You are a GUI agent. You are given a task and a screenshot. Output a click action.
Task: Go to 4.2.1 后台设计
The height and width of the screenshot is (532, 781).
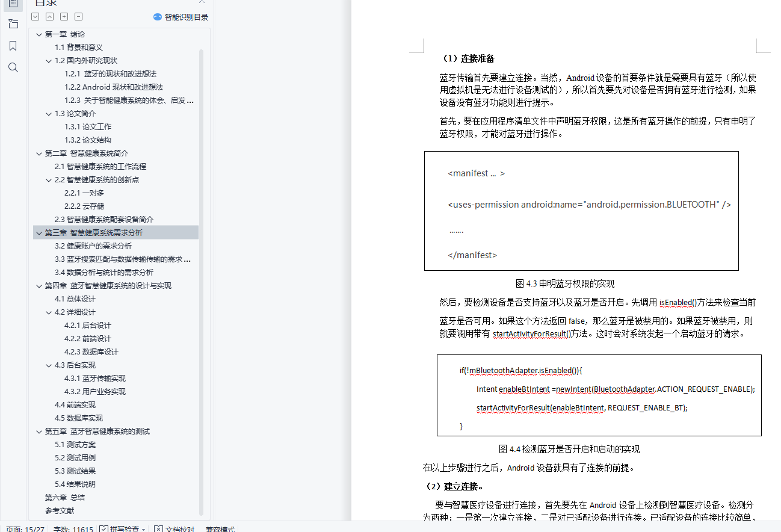tap(88, 326)
